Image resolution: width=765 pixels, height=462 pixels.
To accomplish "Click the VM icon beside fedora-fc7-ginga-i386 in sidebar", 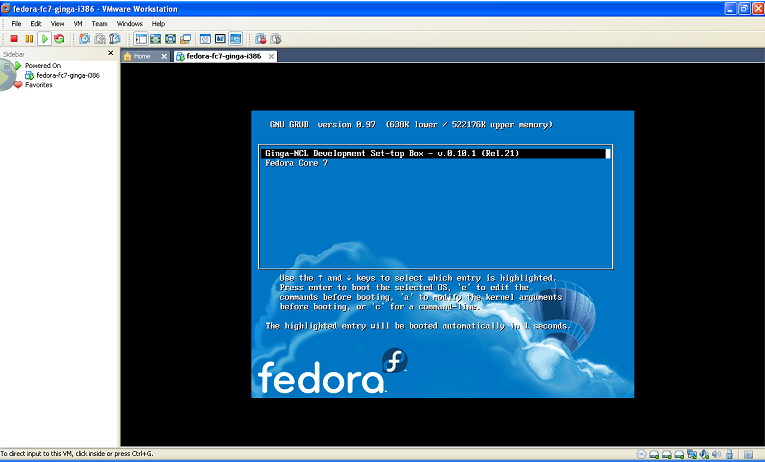I will click(x=29, y=75).
